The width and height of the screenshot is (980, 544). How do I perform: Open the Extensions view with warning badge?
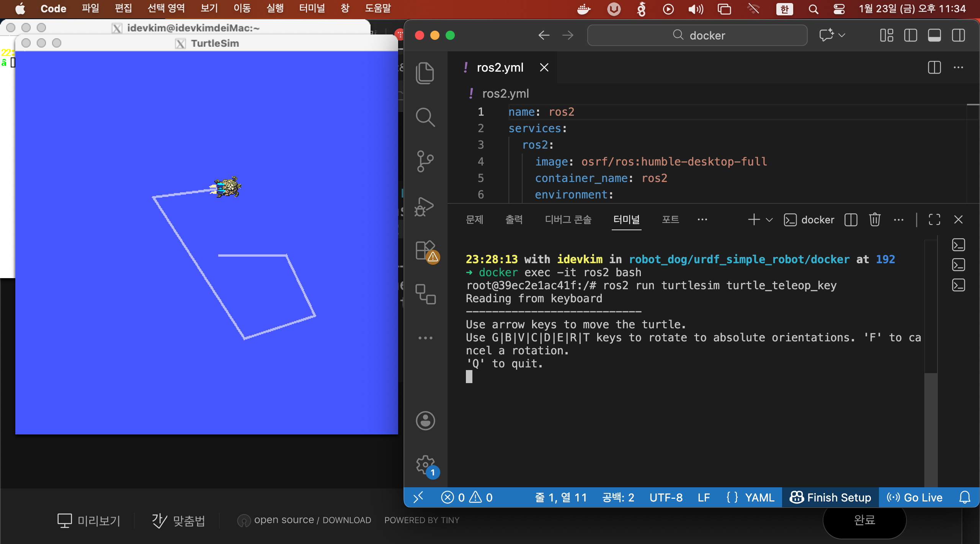pyautogui.click(x=426, y=252)
